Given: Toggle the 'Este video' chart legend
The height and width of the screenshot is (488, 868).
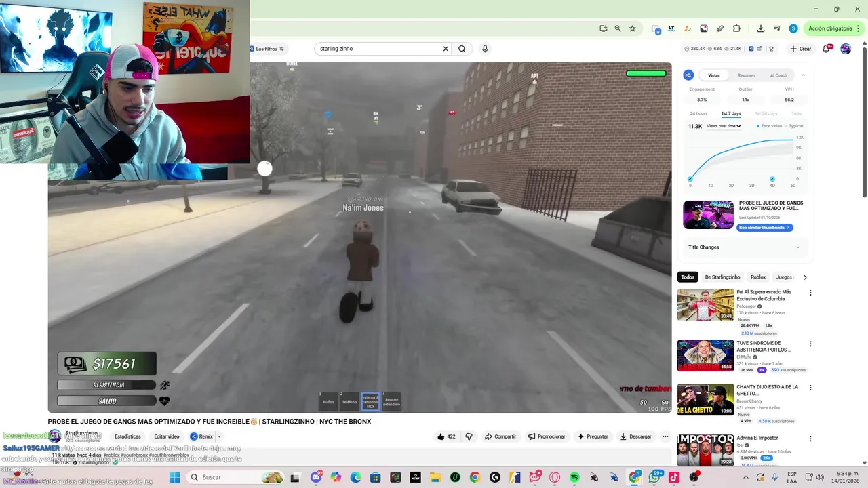Looking at the screenshot, I should click(770, 126).
